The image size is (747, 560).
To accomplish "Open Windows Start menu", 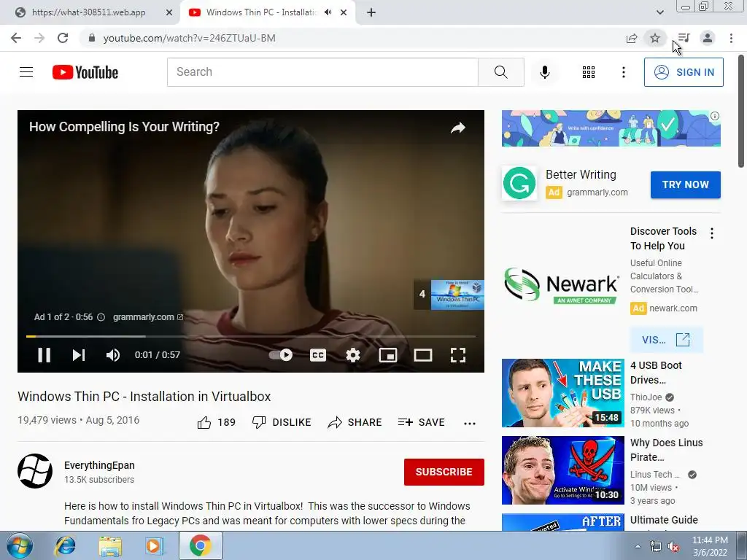I will click(x=19, y=545).
